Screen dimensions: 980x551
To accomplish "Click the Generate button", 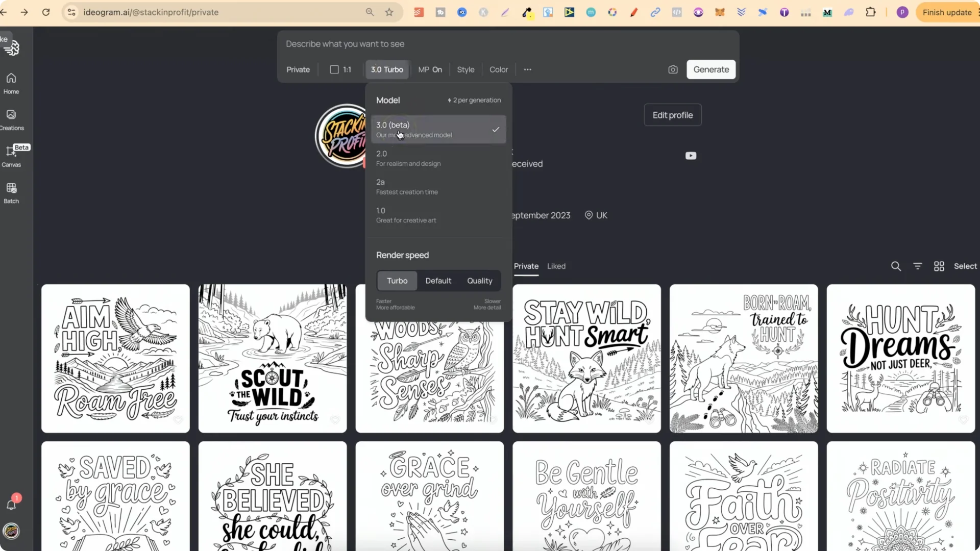I will 711,69.
